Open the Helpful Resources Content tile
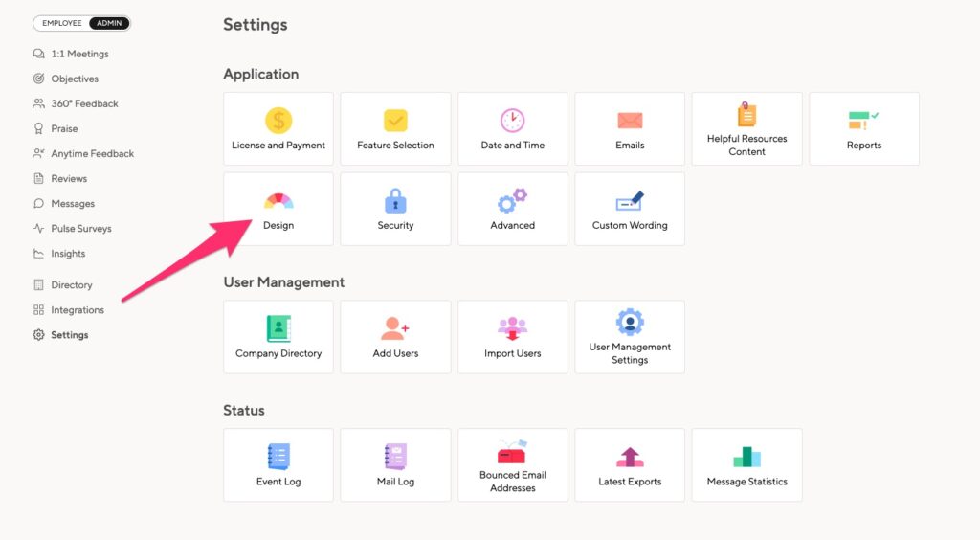Image resolution: width=980 pixels, height=540 pixels. tap(746, 128)
